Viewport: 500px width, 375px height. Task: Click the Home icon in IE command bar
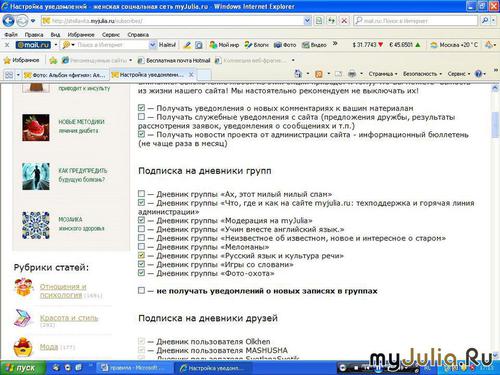pos(298,74)
